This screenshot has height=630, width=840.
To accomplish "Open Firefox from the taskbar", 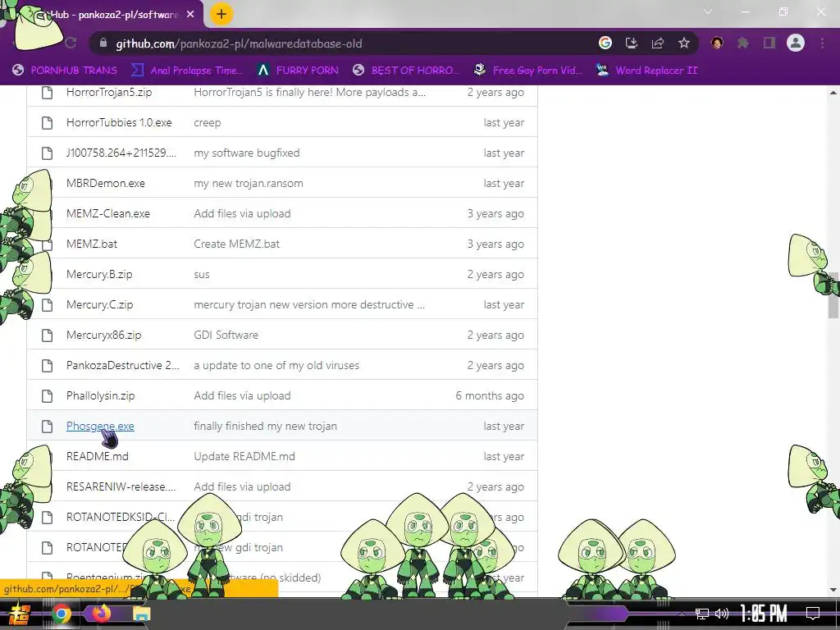I will (101, 614).
